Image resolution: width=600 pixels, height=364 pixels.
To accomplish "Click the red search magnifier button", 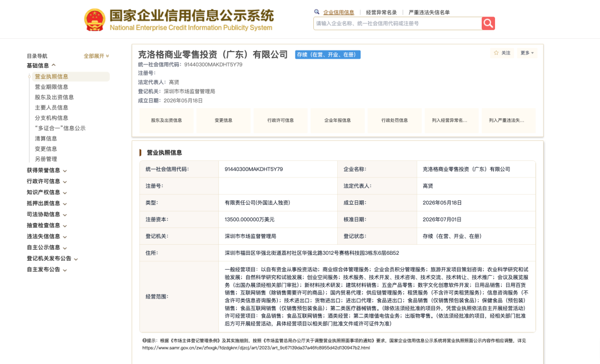I will [x=488, y=23].
